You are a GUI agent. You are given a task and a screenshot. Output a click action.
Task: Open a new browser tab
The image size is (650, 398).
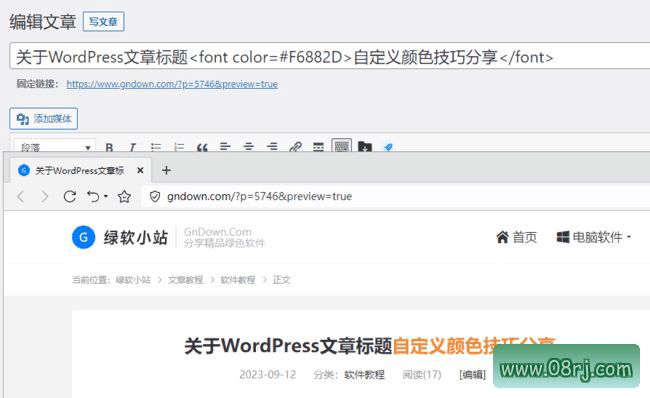166,170
